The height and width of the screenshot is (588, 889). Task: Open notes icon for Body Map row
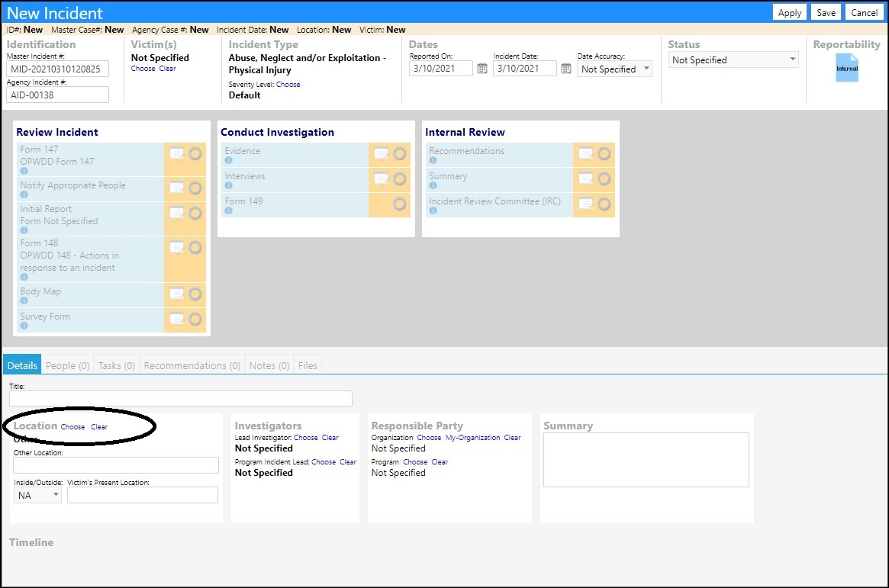[x=177, y=294]
